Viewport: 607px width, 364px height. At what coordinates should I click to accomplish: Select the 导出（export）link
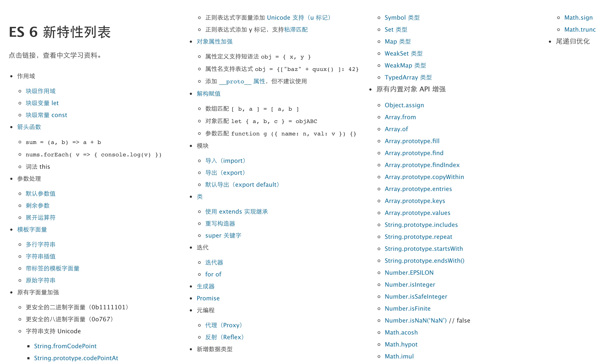coord(226,172)
